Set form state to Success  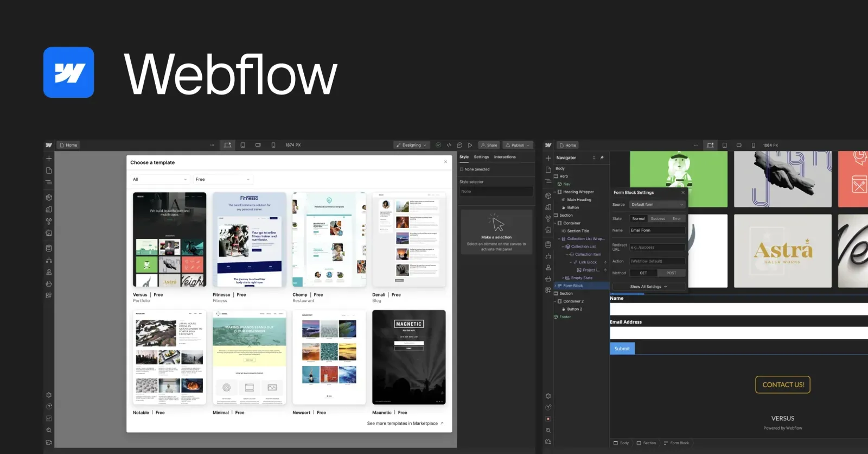click(x=658, y=218)
